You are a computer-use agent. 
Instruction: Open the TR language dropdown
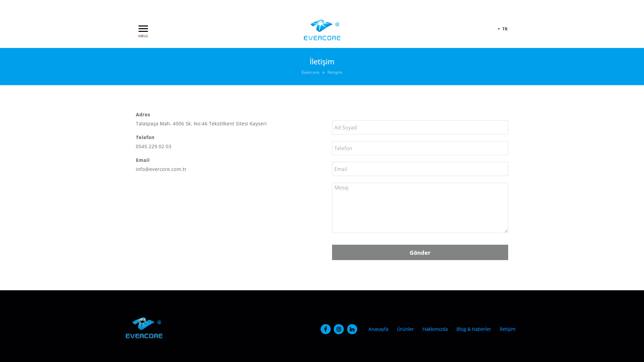(502, 29)
